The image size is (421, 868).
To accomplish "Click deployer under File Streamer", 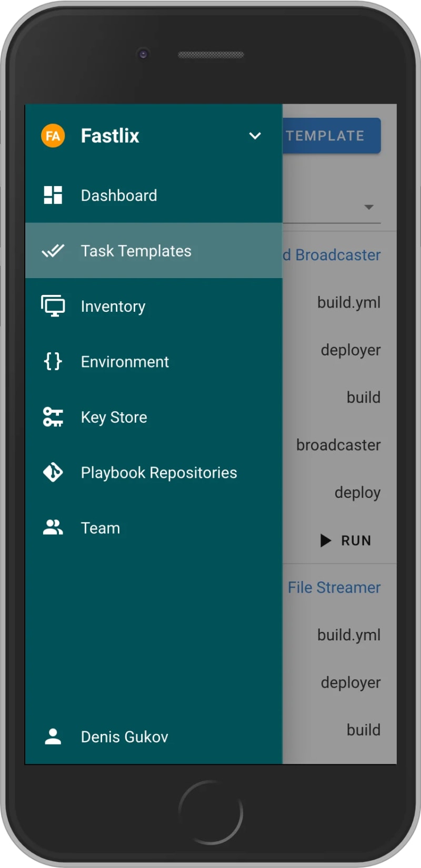I will [x=350, y=682].
